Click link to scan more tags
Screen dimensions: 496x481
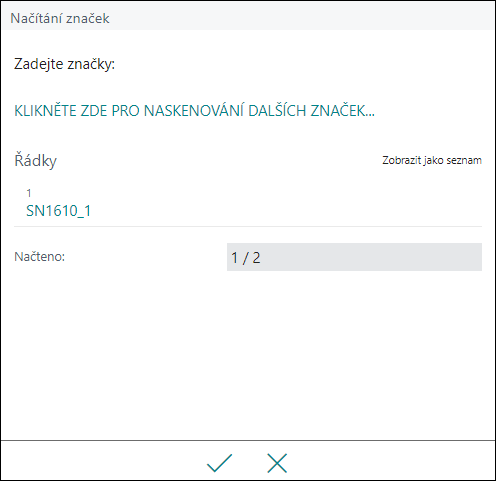[194, 111]
